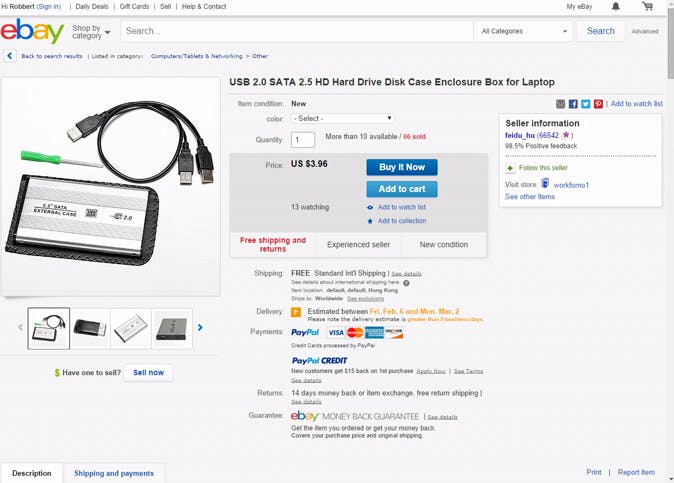Select the second product thumbnail image

90,327
